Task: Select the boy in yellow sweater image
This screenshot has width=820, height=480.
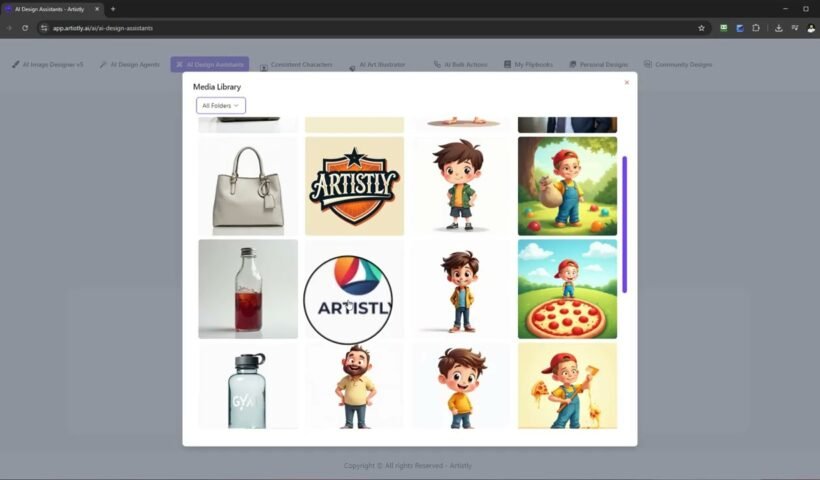Action: (x=461, y=386)
